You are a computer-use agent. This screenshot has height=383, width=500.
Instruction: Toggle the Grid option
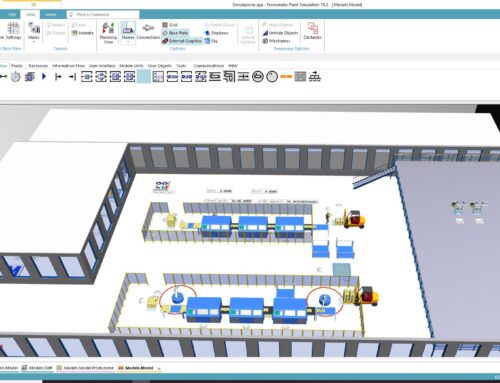pyautogui.click(x=170, y=25)
